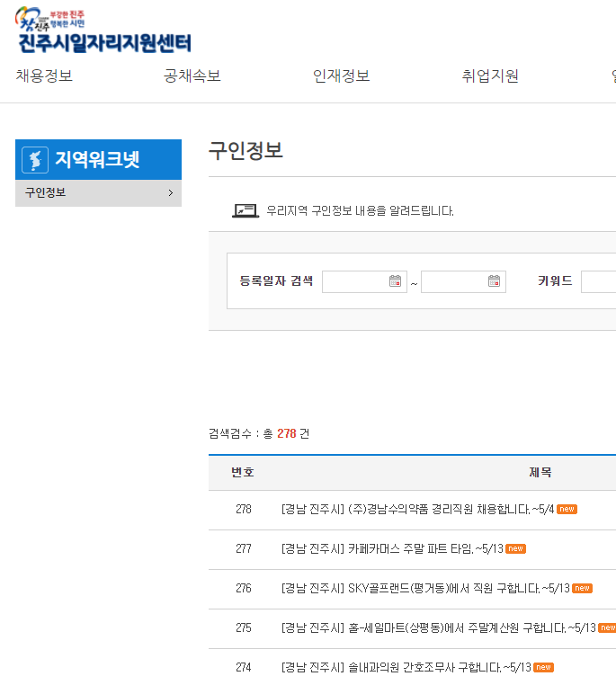Screen dimensions: 616x685
Task: Click the new badge on post 274
Action: tap(543, 668)
